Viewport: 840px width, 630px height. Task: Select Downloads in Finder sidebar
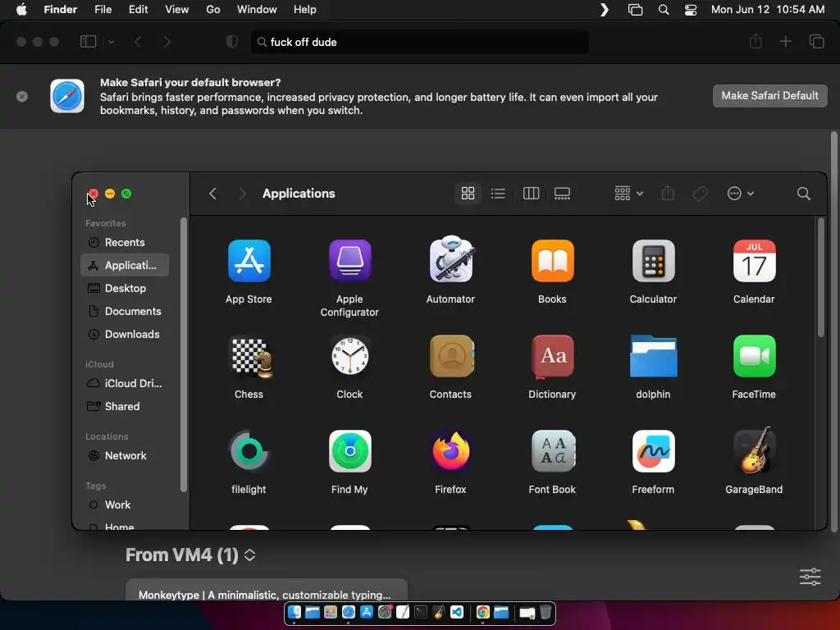point(124,335)
